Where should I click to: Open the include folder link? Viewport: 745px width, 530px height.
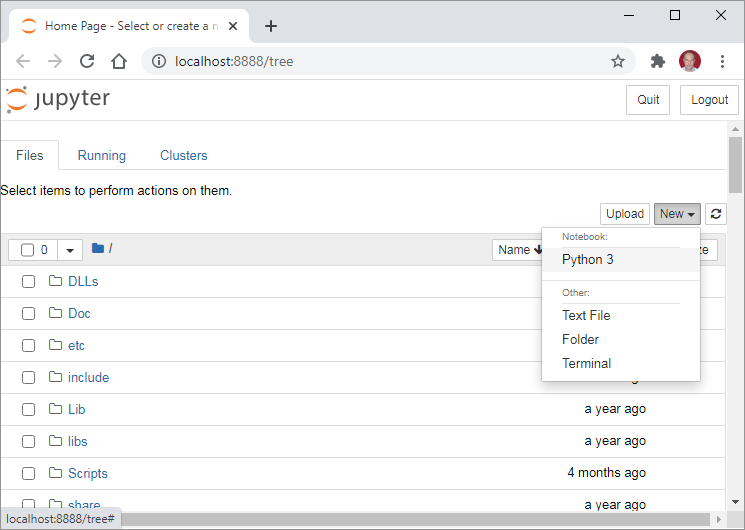pos(88,377)
